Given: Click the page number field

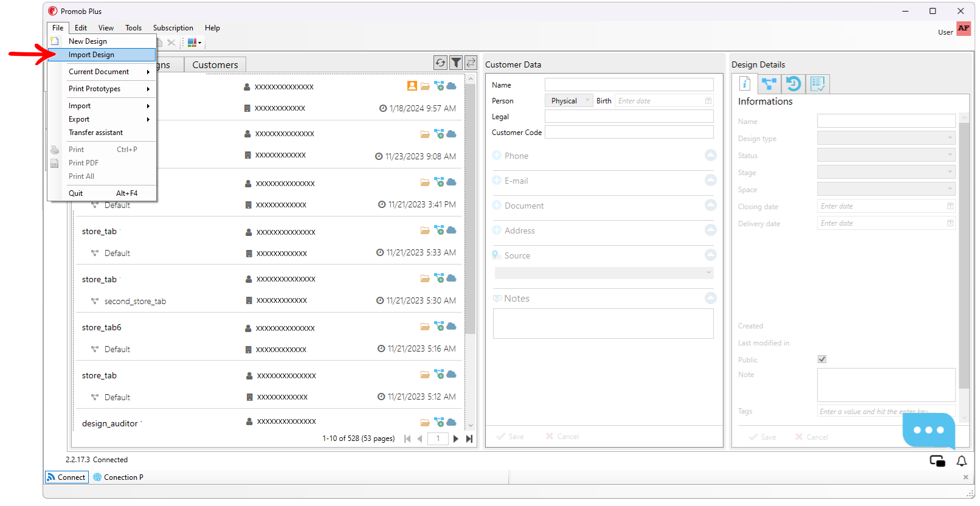Looking at the screenshot, I should tap(438, 438).
